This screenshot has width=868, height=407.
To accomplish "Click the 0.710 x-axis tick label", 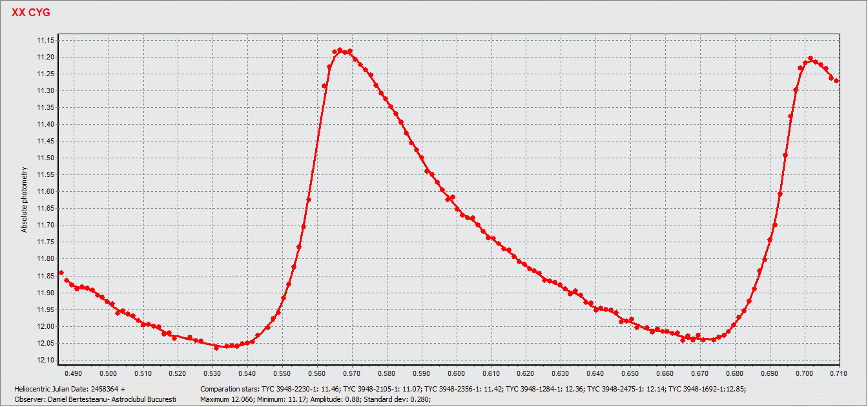I will (x=838, y=373).
